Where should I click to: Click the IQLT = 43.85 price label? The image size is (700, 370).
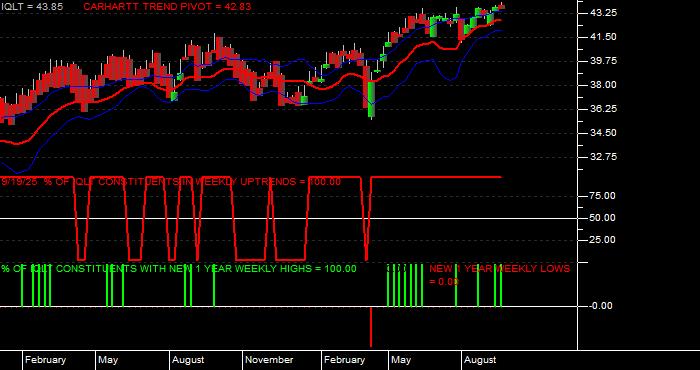click(x=32, y=7)
